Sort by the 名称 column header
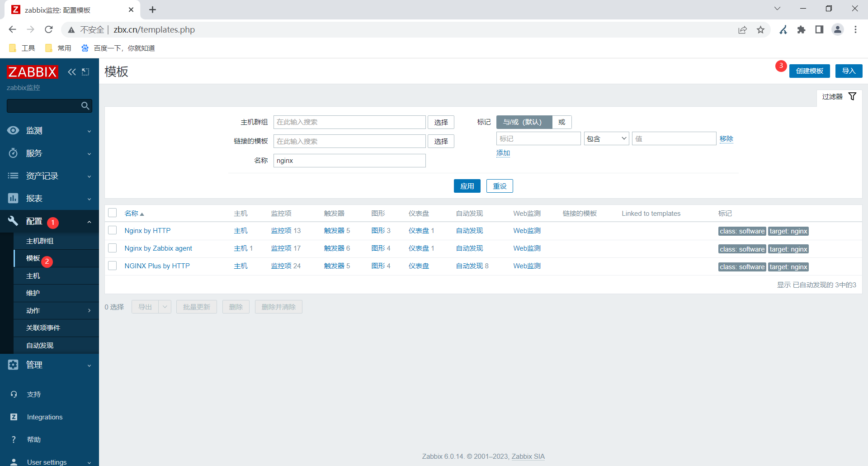The image size is (868, 466). 134,214
